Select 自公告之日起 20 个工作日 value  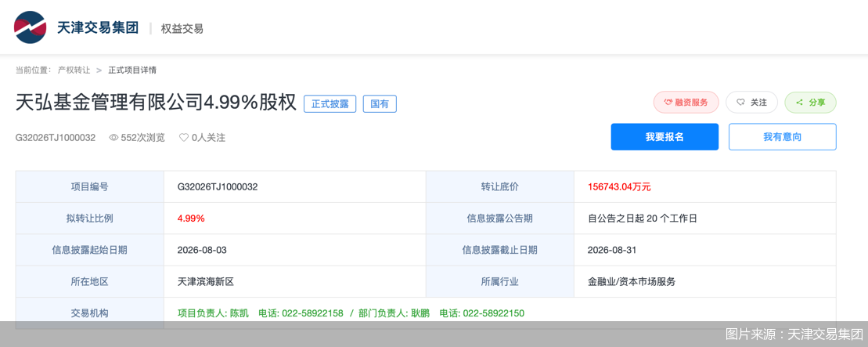(x=642, y=219)
